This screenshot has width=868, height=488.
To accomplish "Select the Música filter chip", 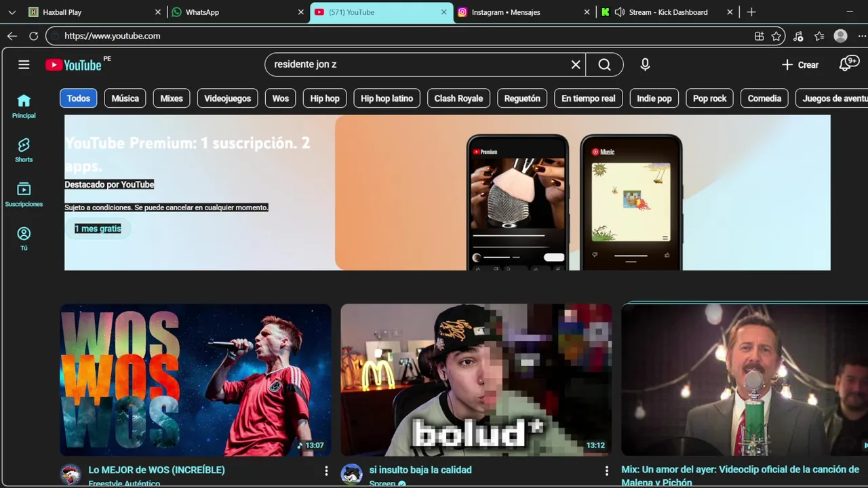I will click(x=125, y=98).
